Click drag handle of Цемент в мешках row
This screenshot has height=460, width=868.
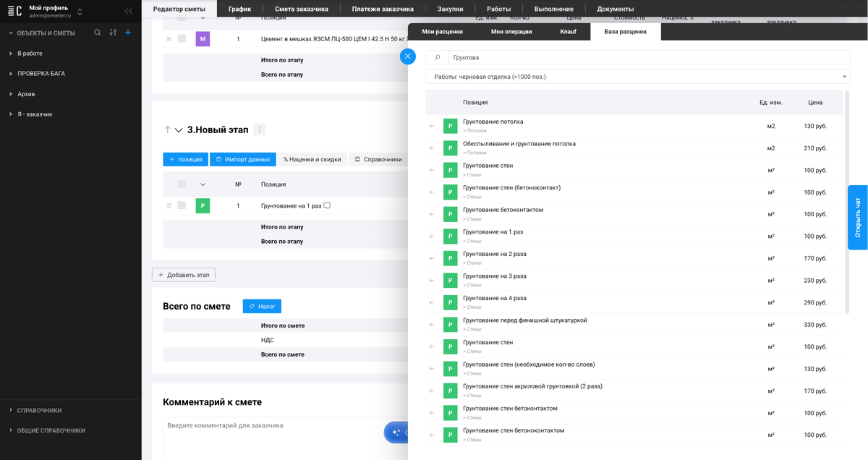click(169, 38)
